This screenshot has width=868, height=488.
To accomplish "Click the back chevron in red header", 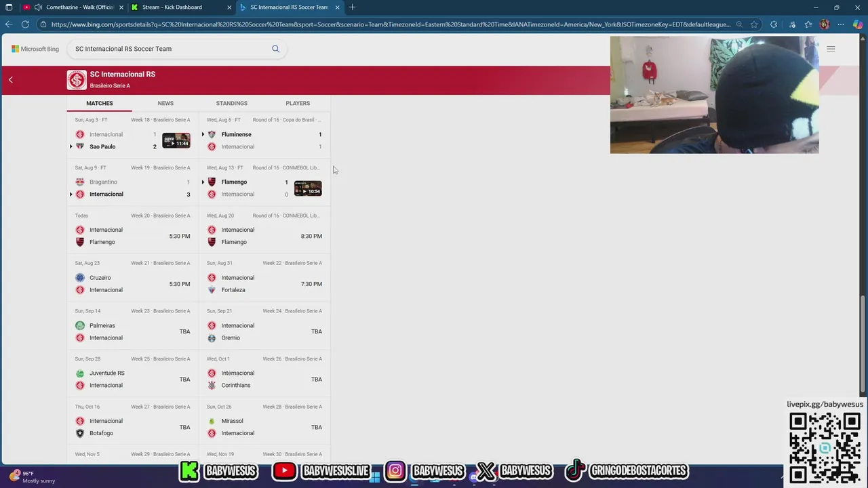I will [x=11, y=80].
